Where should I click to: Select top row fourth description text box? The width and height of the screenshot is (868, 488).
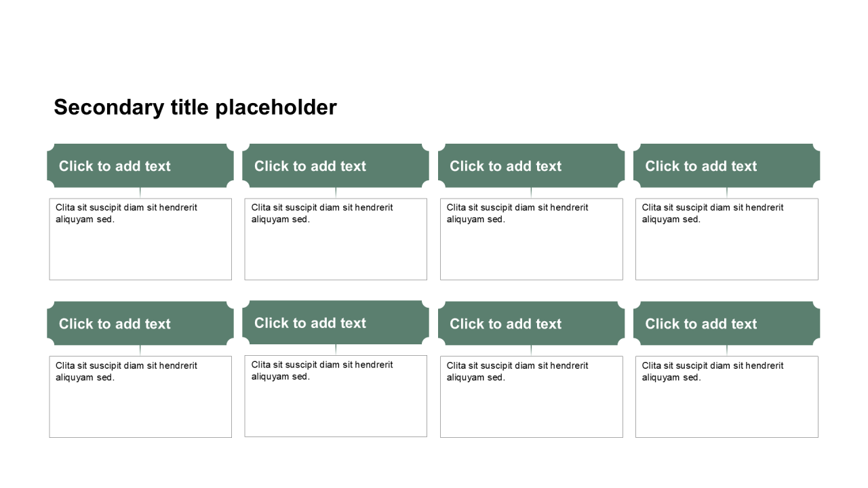point(726,239)
